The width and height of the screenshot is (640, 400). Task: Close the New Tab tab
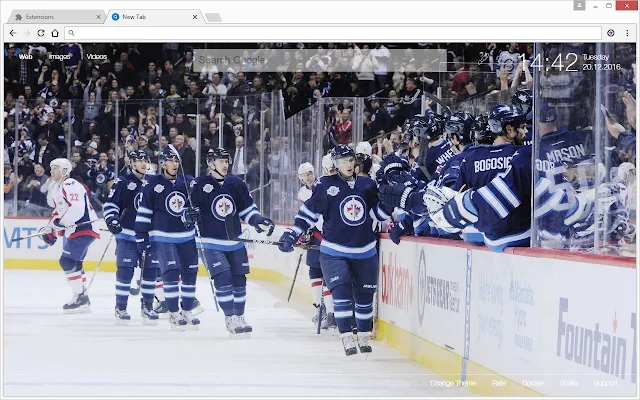tap(195, 17)
